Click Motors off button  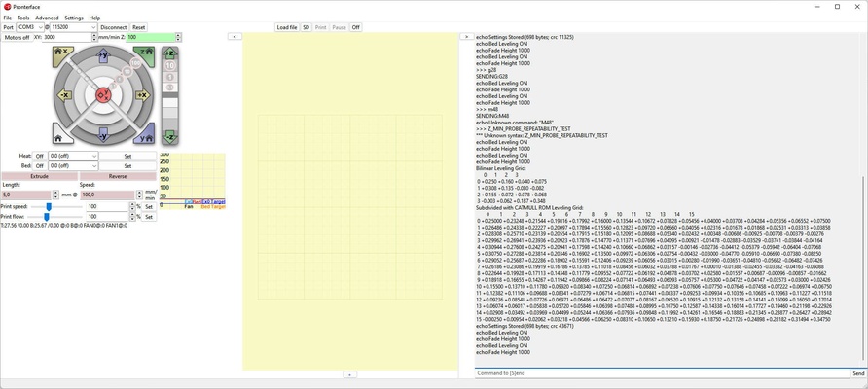tap(18, 38)
